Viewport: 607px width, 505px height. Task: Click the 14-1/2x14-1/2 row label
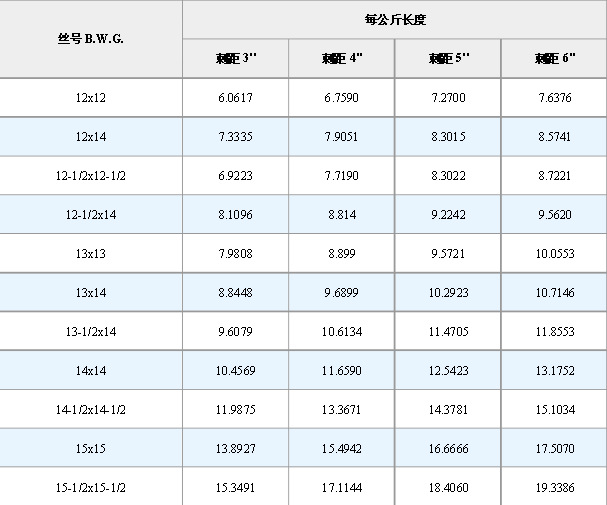(90, 409)
